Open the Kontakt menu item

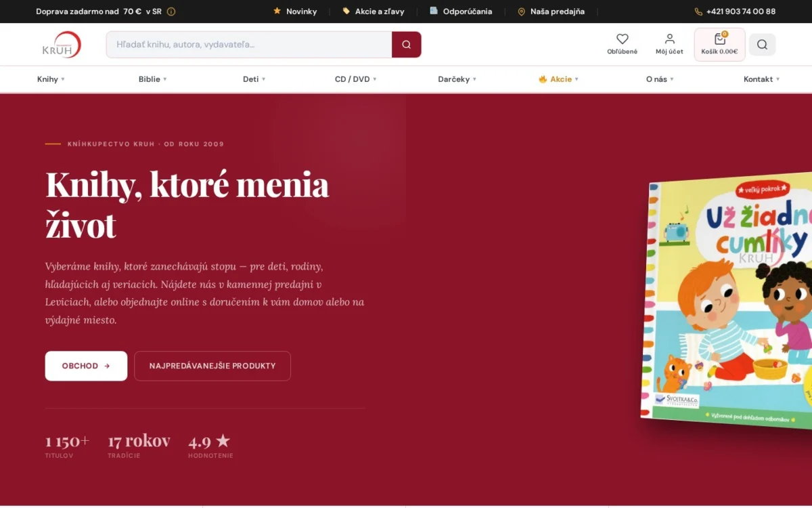pos(762,79)
